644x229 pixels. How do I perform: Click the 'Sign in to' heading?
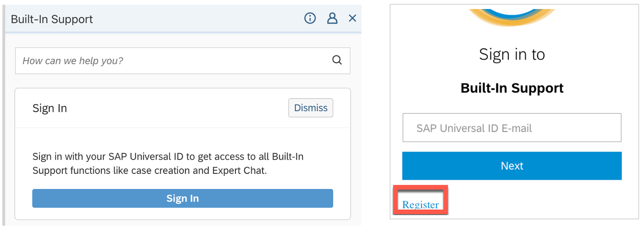tap(512, 55)
